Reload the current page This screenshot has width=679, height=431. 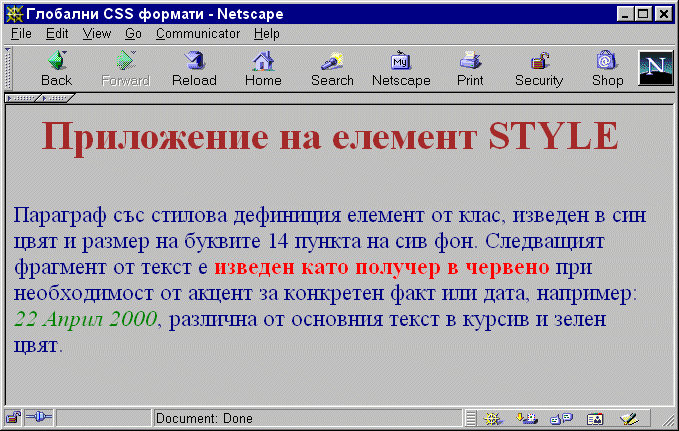tap(194, 68)
